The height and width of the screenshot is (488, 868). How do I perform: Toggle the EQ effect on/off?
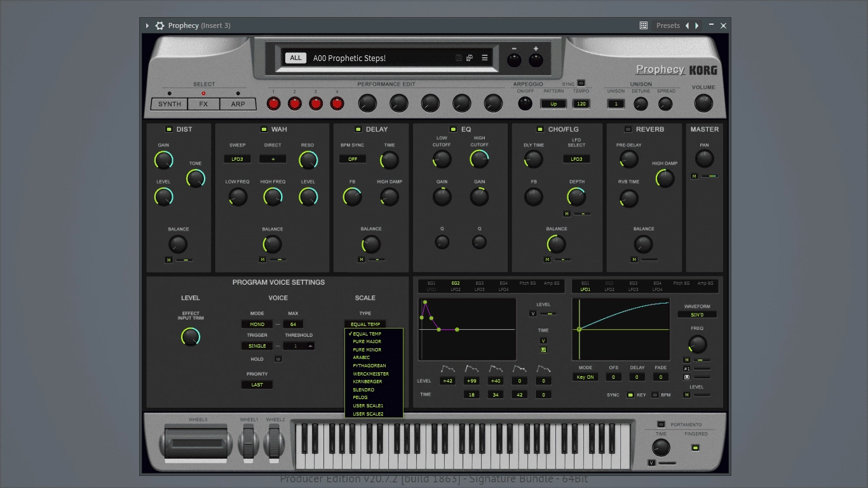(x=453, y=129)
